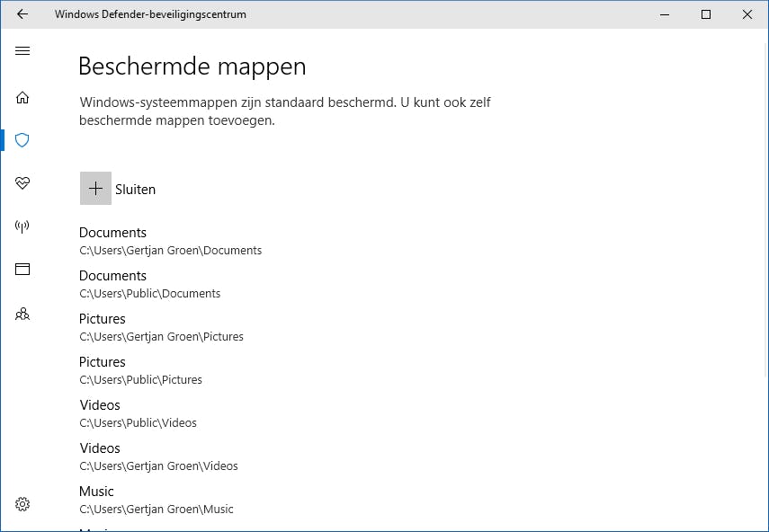Viewport: 769px width, 532px height.
Task: Open App- en browserbeheer icon
Action: 22,269
